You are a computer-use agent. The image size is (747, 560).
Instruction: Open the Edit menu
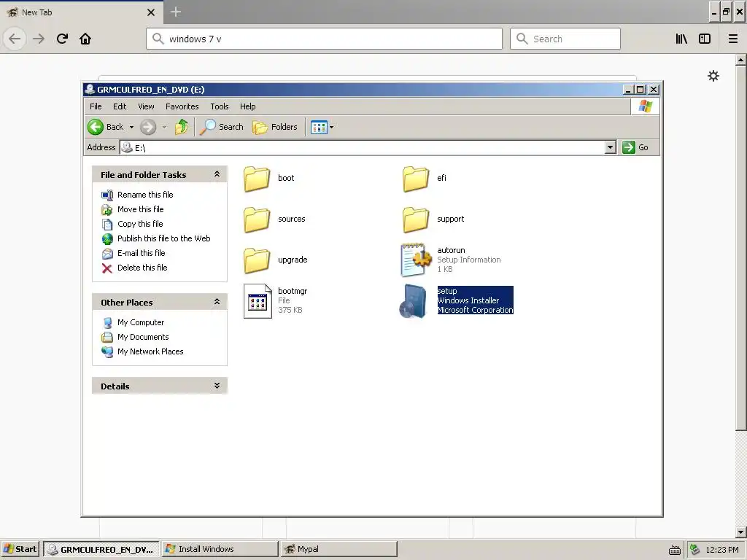click(120, 106)
